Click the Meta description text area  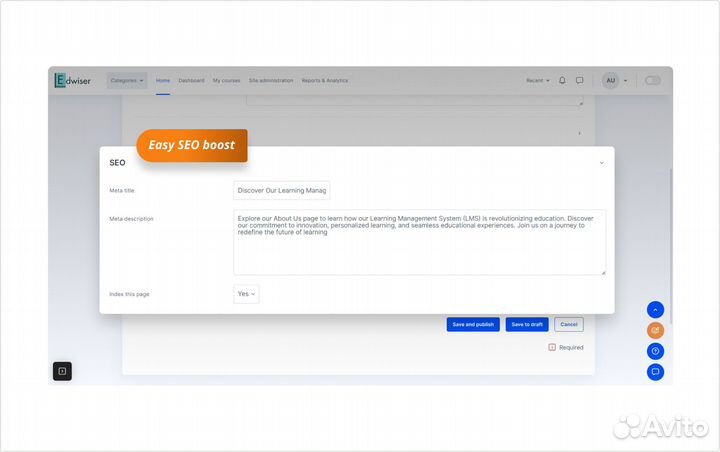click(x=420, y=243)
